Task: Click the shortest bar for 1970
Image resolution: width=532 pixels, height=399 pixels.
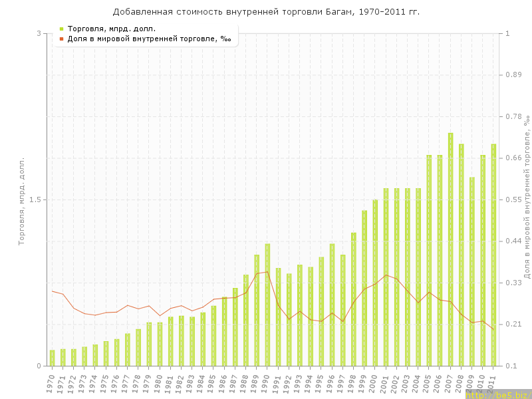Action: pos(52,358)
